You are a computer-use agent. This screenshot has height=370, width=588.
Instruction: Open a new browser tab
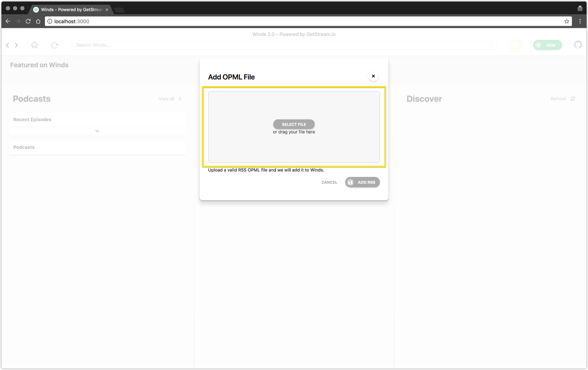[x=119, y=10]
